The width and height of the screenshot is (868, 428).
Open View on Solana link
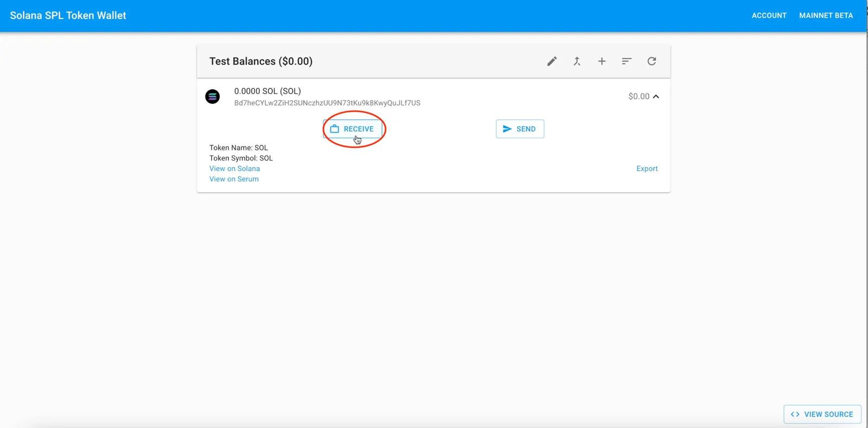tap(234, 169)
